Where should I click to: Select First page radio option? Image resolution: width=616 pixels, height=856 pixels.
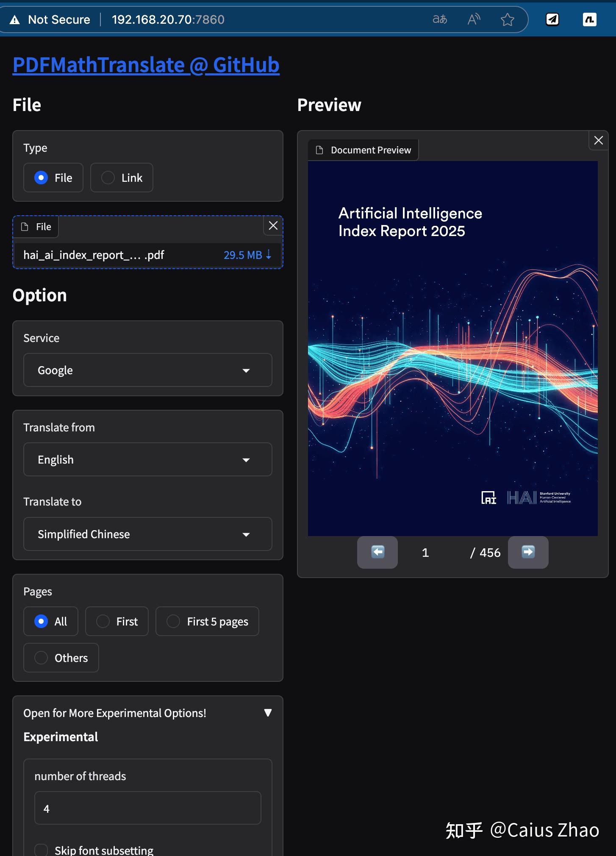click(103, 621)
